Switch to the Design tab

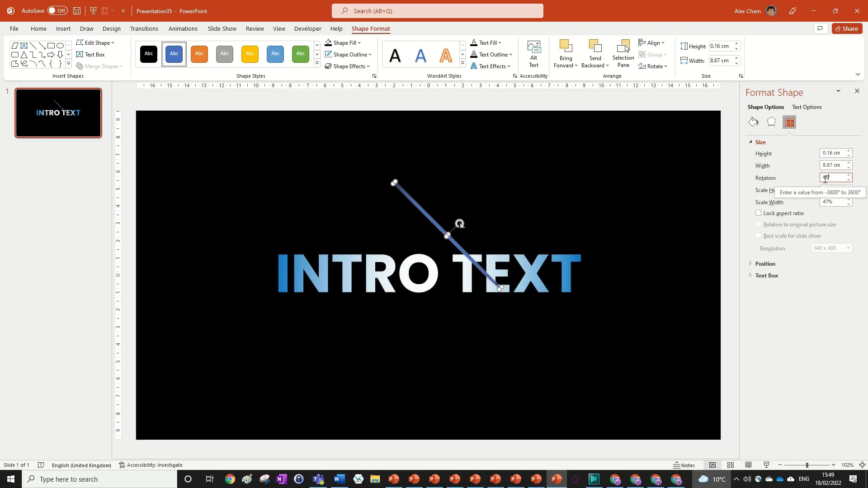[x=111, y=28]
